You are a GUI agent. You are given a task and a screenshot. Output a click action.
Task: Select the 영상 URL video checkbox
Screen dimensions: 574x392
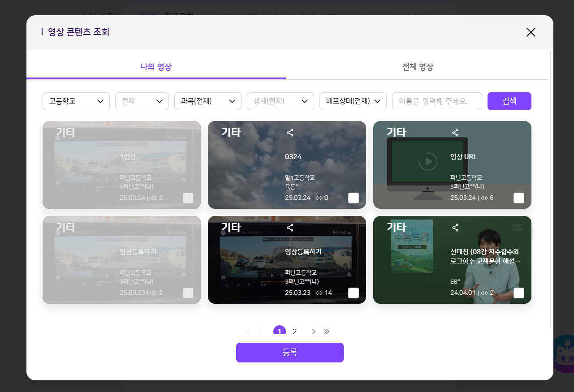(519, 198)
